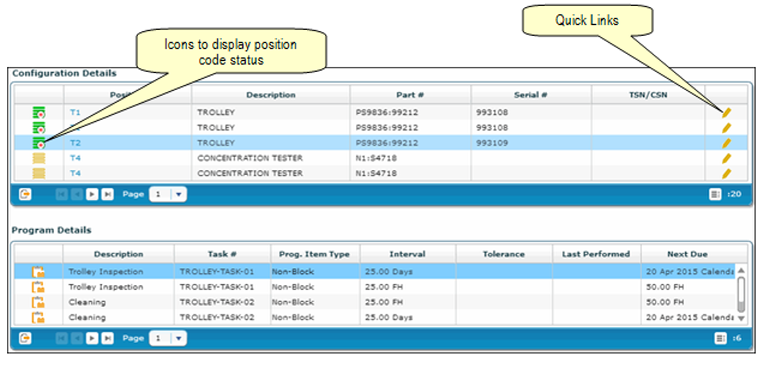Click the green position status icon for T1
The width and height of the screenshot is (769, 368).
pyautogui.click(x=39, y=113)
